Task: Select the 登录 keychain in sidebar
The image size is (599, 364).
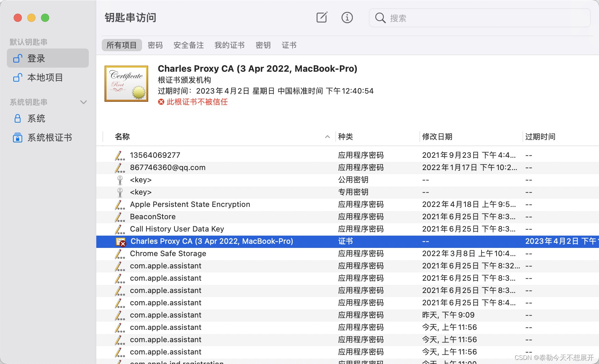Action: (x=48, y=58)
